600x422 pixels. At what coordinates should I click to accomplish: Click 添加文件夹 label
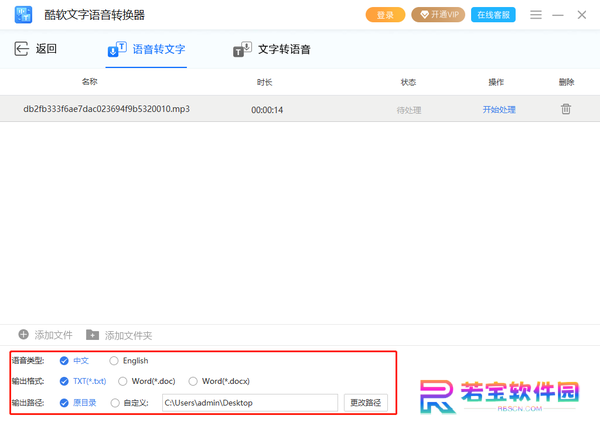tap(128, 336)
